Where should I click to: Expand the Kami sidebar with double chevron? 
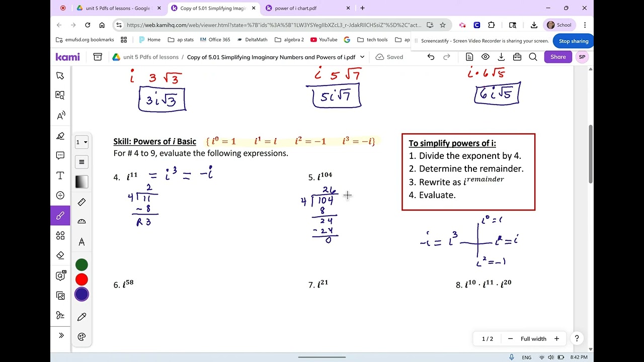[x=61, y=335]
